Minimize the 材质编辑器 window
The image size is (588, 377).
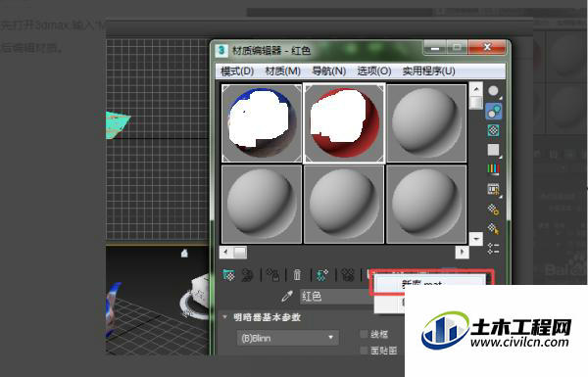435,47
